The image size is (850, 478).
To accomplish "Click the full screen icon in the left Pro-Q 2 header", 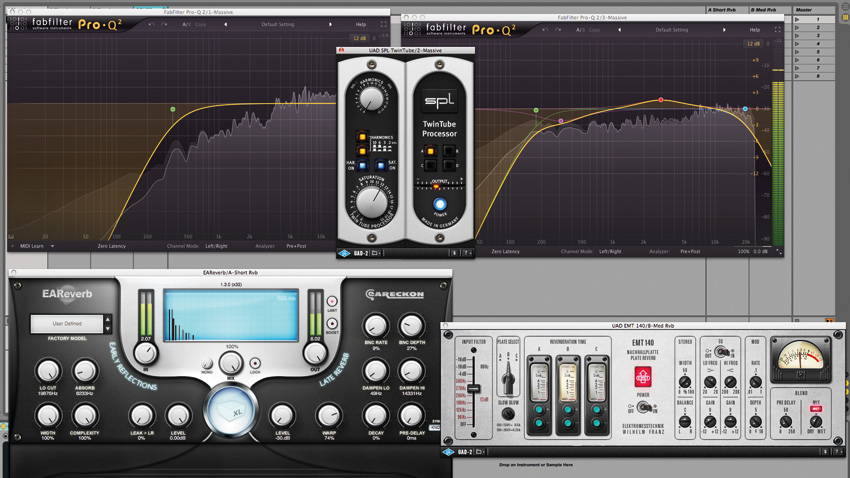I will coord(384,24).
